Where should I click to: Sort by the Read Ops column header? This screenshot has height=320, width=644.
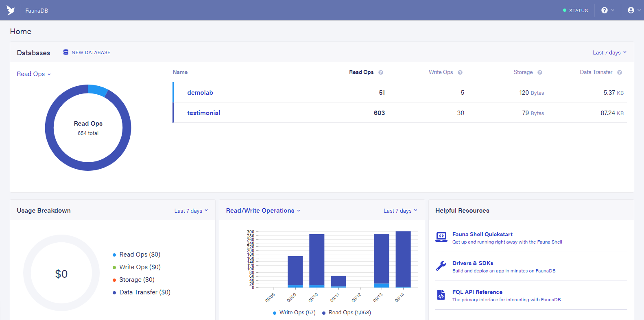pyautogui.click(x=361, y=72)
